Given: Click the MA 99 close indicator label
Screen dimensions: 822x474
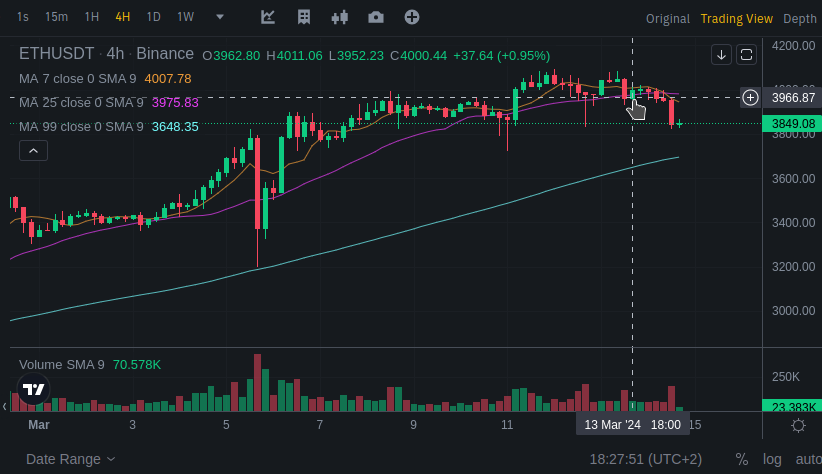Looking at the screenshot, I should click(81, 126).
